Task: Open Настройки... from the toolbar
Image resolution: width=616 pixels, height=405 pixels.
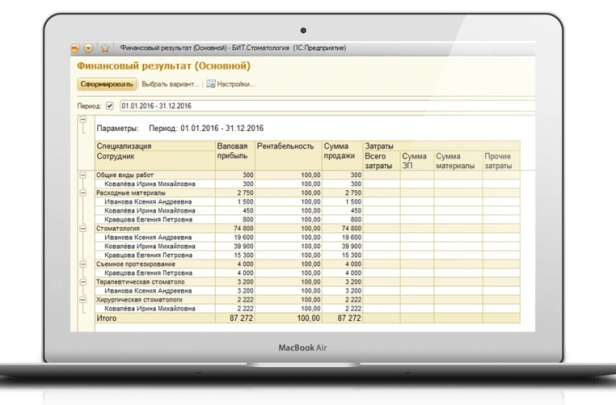Action: tap(235, 84)
